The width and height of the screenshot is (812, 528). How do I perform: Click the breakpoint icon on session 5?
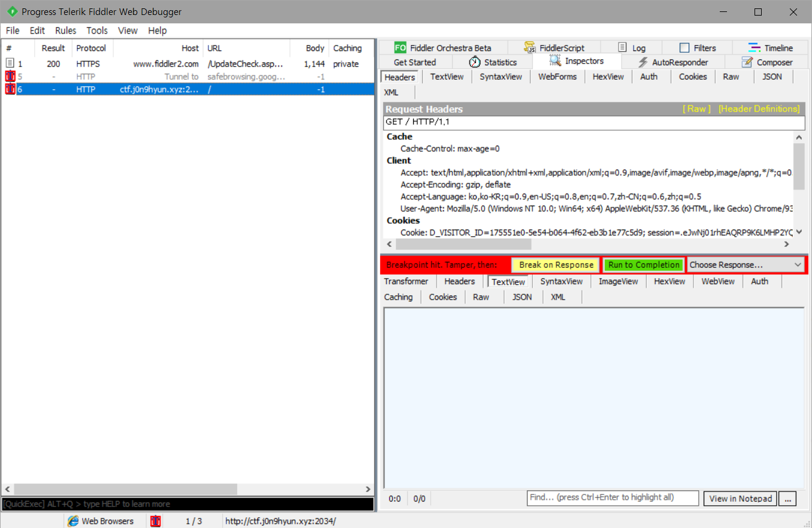(x=10, y=76)
